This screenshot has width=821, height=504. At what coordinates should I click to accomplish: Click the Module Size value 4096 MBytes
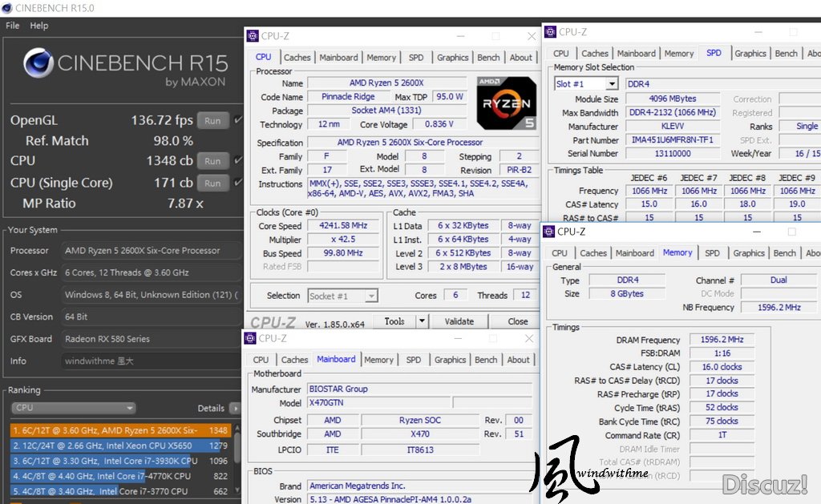click(x=673, y=99)
